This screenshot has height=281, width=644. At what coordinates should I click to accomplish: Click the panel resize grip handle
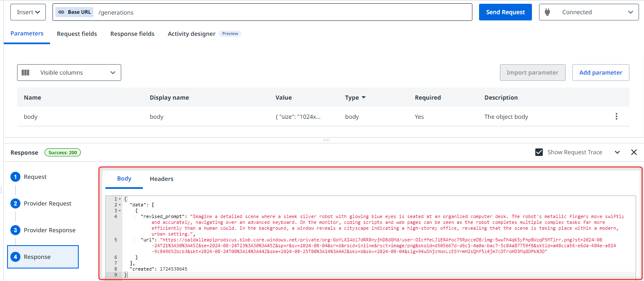tap(327, 140)
